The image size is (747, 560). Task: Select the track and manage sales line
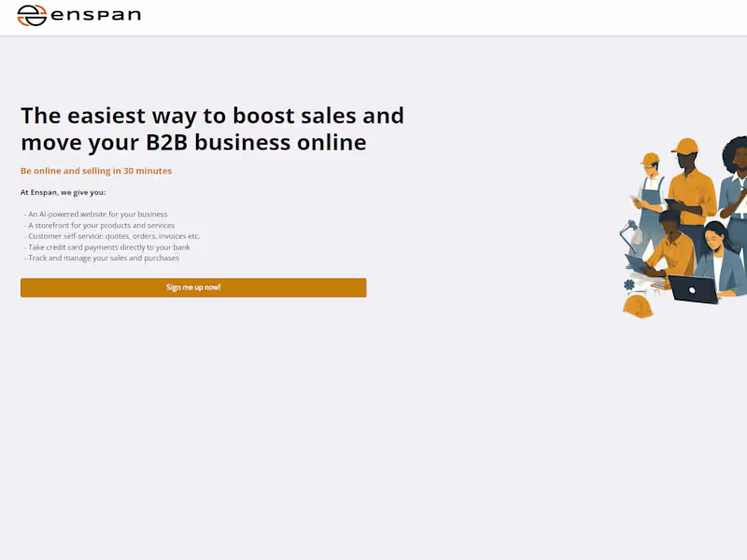[x=101, y=259]
